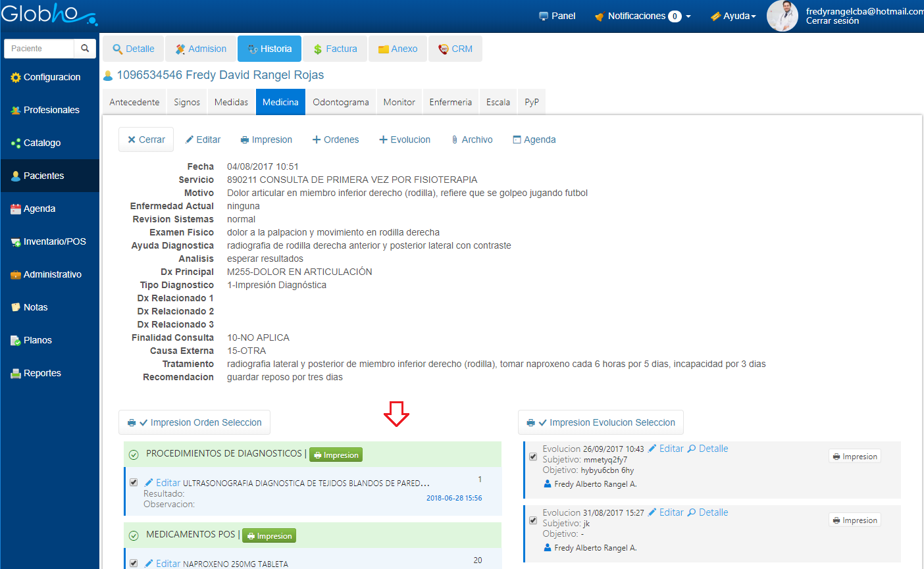The image size is (924, 569).
Task: Open the Panel monitor icon link
Action: (544, 16)
